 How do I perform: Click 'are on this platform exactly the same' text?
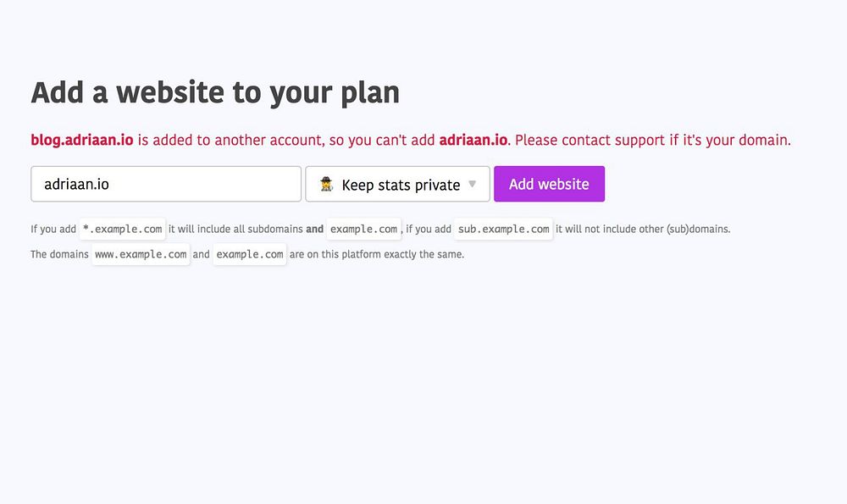[377, 254]
